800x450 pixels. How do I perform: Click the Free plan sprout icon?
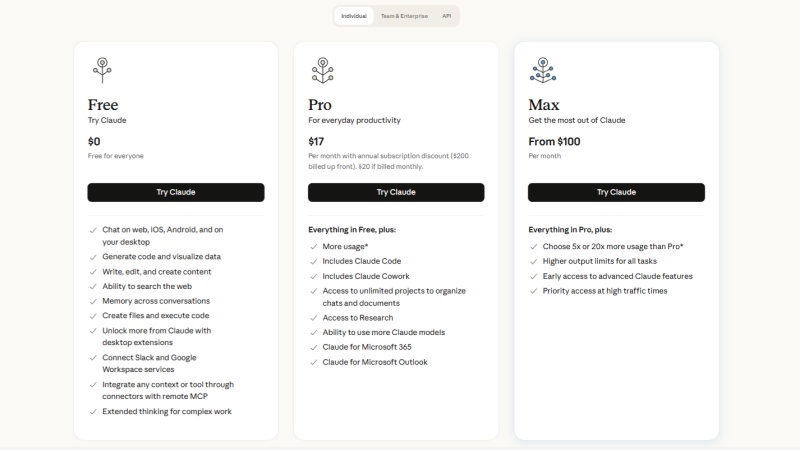pyautogui.click(x=102, y=70)
